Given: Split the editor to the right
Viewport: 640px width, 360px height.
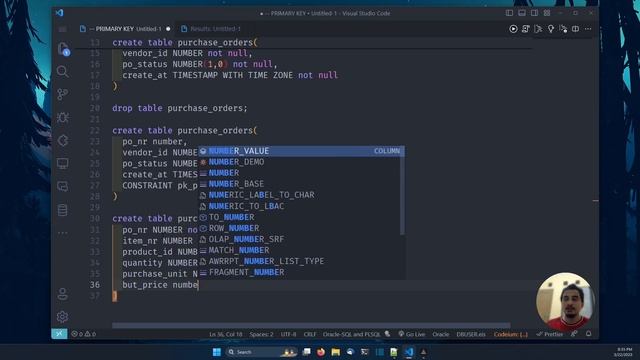Looking at the screenshot, I should 576,29.
